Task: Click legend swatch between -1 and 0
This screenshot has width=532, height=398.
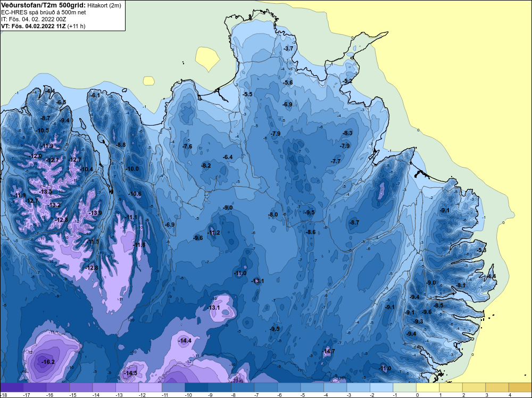Action: tap(405, 387)
